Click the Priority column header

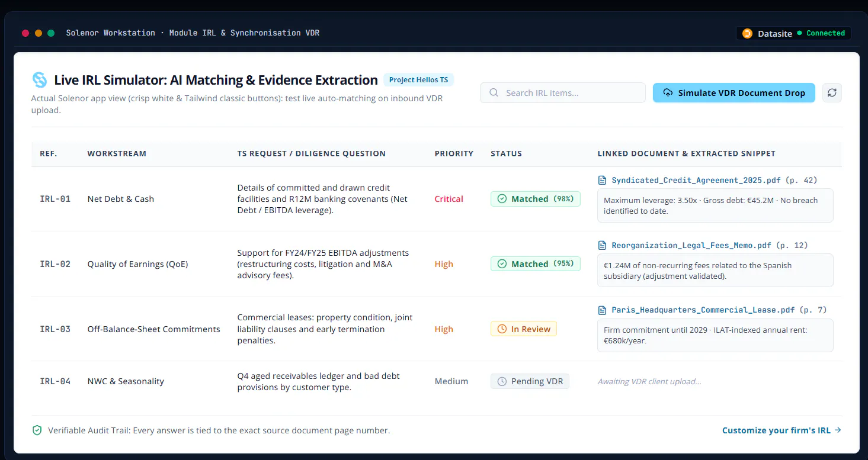(454, 153)
